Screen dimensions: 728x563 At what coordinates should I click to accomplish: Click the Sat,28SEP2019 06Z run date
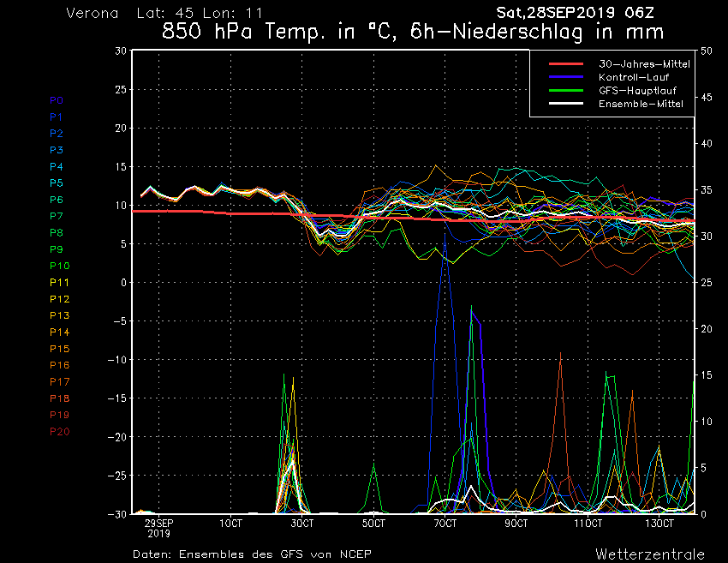tap(575, 13)
